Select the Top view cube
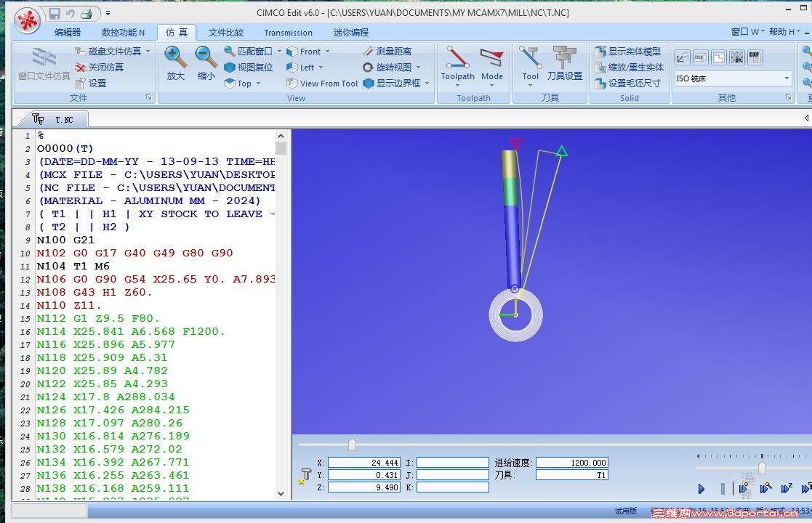 tap(238, 84)
